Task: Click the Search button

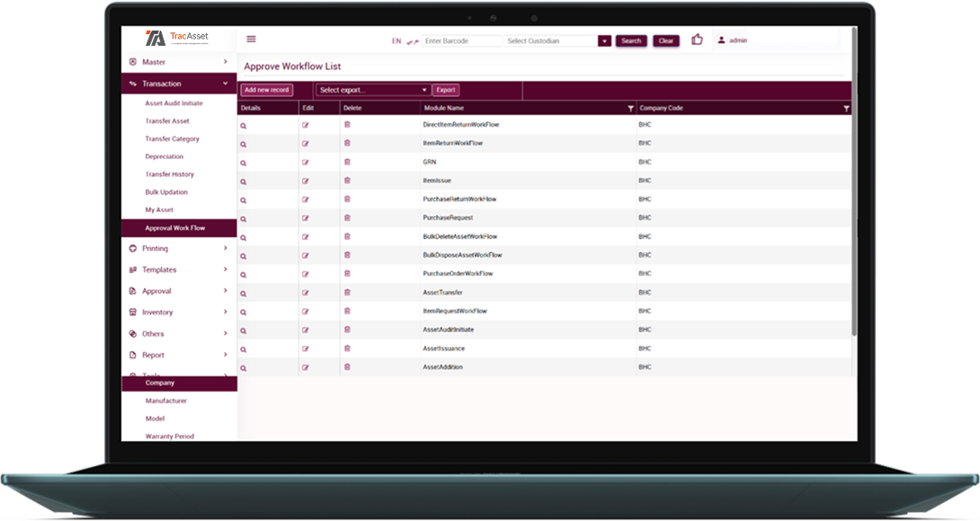Action: (631, 41)
